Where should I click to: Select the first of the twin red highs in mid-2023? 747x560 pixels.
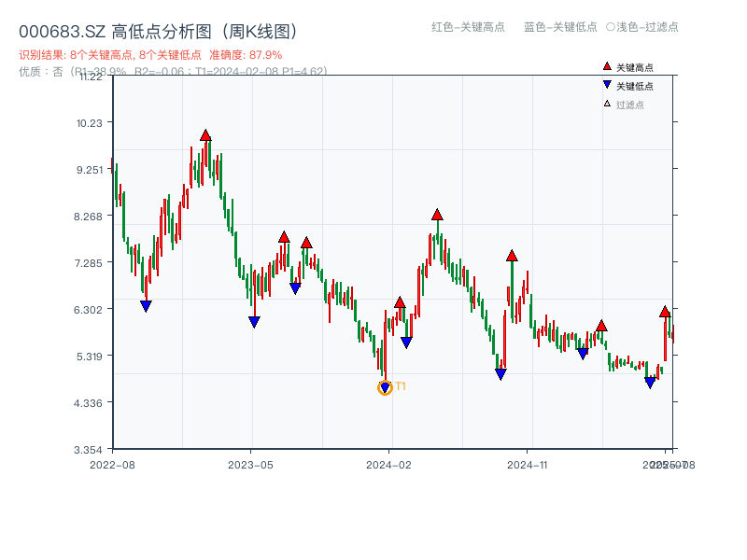point(284,237)
